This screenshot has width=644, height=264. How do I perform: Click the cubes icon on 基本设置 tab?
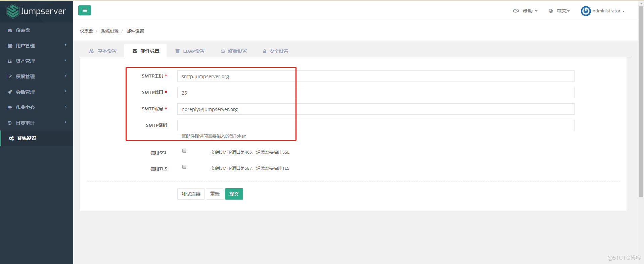91,51
